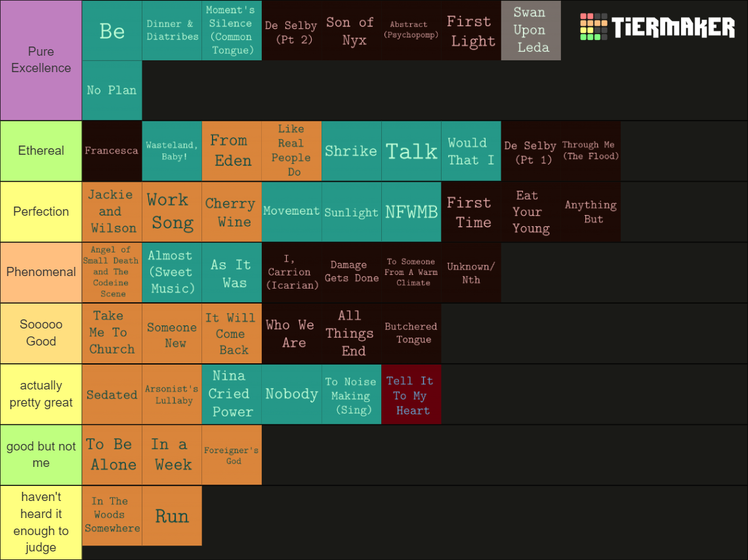748x560 pixels.
Task: Click the 'Foreigner's God' tile
Action: [232, 455]
